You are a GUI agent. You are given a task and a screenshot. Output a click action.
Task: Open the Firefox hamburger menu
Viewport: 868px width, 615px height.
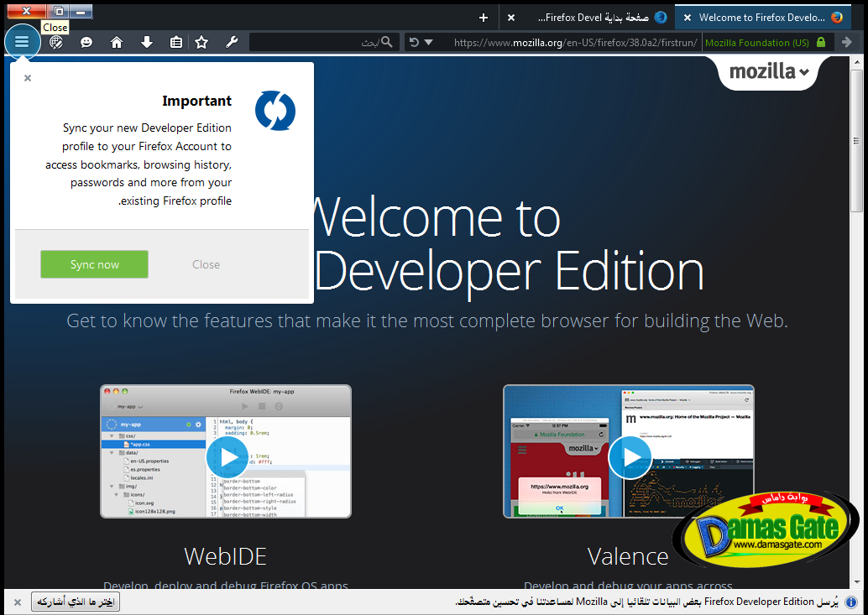point(22,41)
